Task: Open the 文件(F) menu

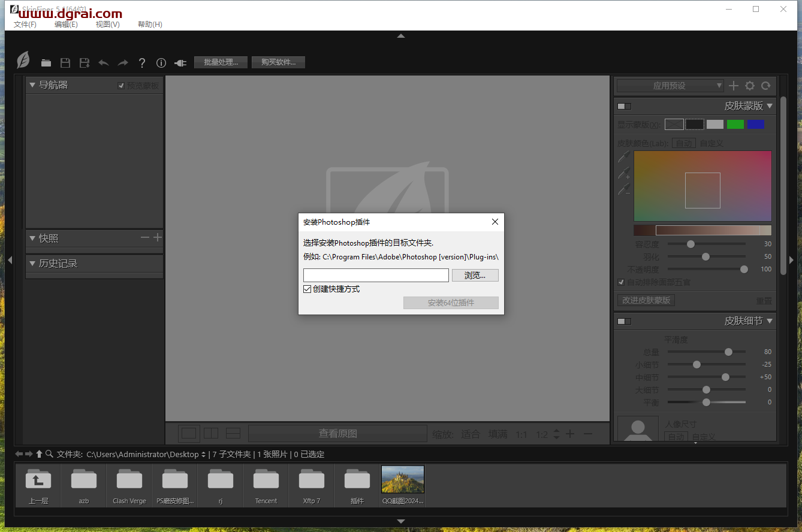Action: point(25,25)
